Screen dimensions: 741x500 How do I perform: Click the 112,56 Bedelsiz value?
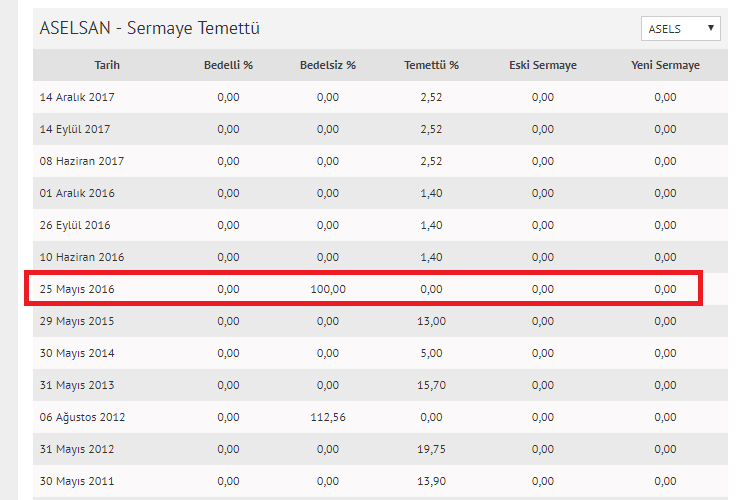[x=328, y=417]
